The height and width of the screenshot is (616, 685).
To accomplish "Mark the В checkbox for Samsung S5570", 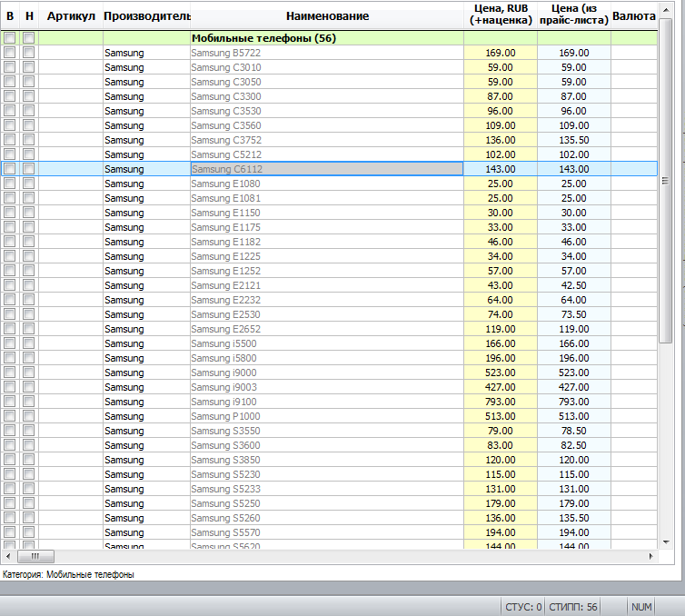I will click(10, 532).
